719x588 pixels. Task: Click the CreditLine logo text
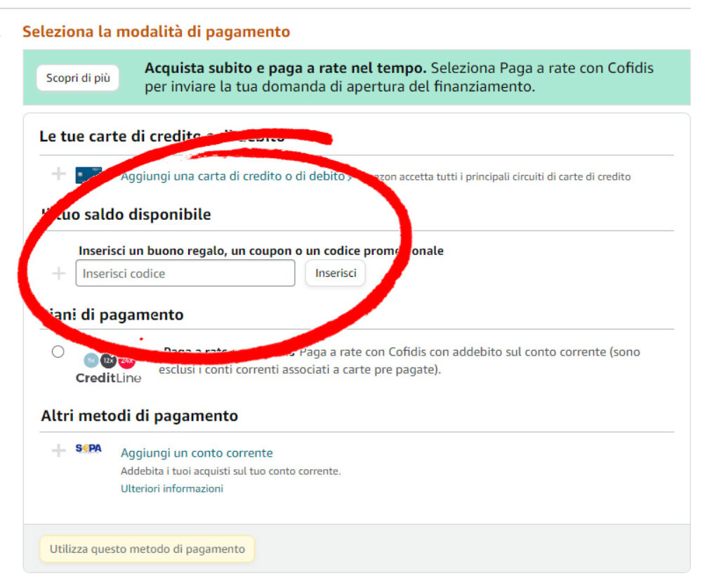coord(108,378)
